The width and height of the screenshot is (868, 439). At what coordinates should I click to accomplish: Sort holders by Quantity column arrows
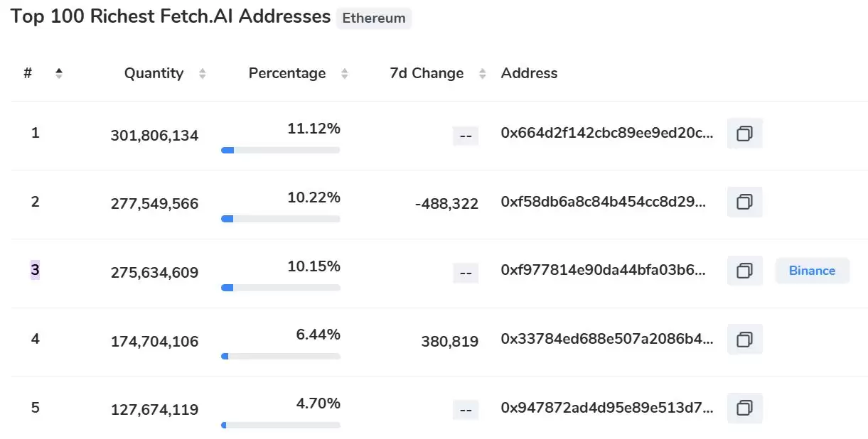(203, 73)
